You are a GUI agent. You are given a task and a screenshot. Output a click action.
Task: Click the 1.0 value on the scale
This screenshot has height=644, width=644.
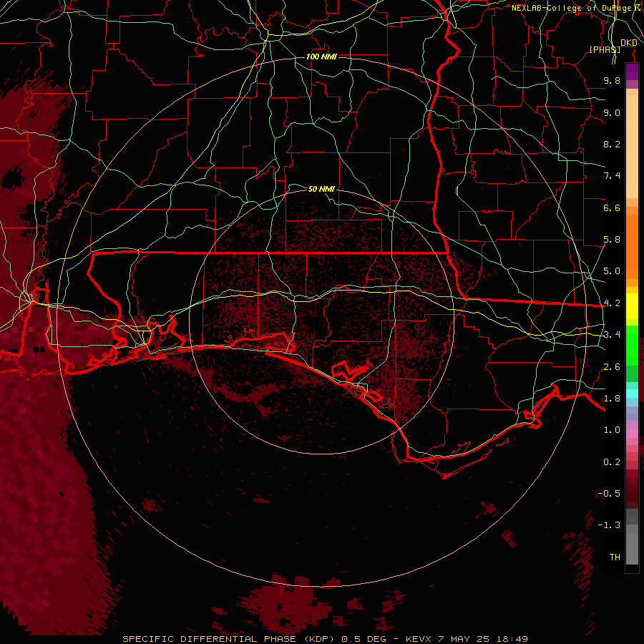[x=612, y=430]
